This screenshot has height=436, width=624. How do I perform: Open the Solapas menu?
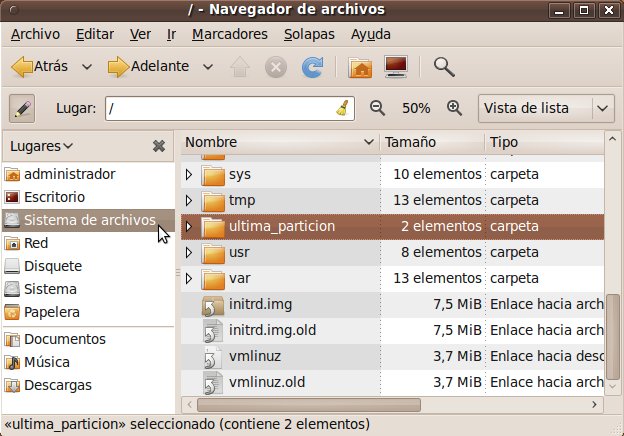click(x=309, y=34)
